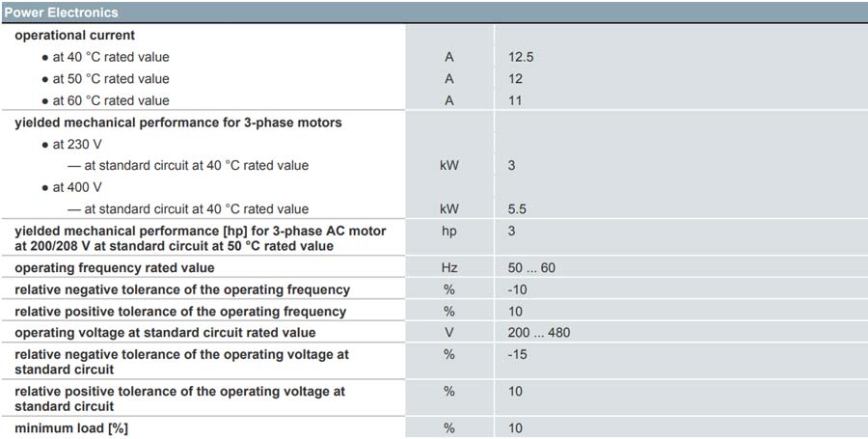The height and width of the screenshot is (439, 868).
Task: Click the -10 negative frequency tolerance value
Action: tap(517, 289)
